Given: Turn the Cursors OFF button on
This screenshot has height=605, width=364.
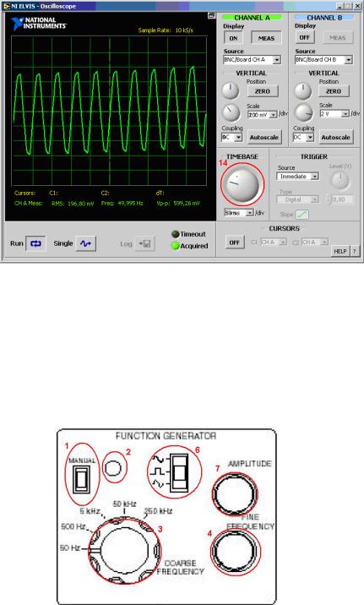Looking at the screenshot, I should 234,243.
